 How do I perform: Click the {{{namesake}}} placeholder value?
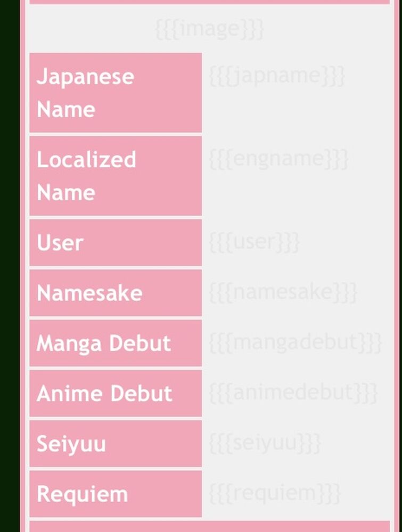(x=283, y=292)
